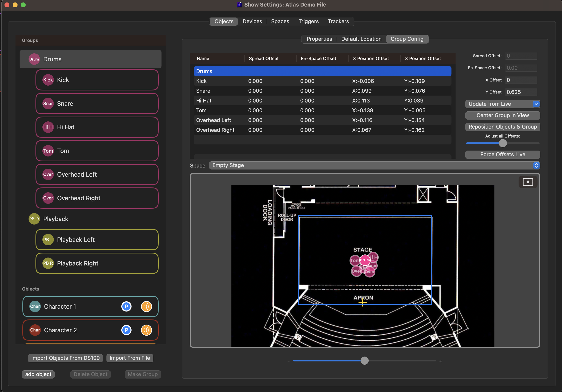Click the blue P icon on Character 2
The height and width of the screenshot is (392, 562).
(x=126, y=330)
